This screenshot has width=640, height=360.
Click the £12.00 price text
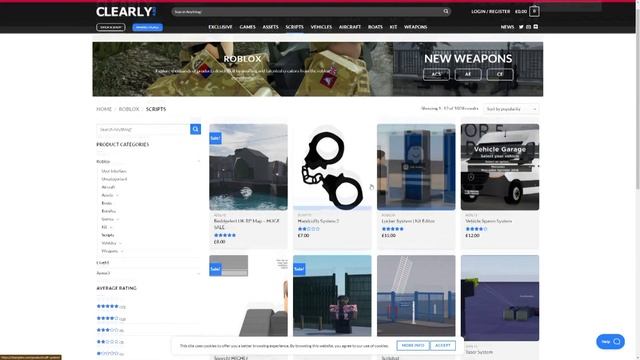coord(472,236)
